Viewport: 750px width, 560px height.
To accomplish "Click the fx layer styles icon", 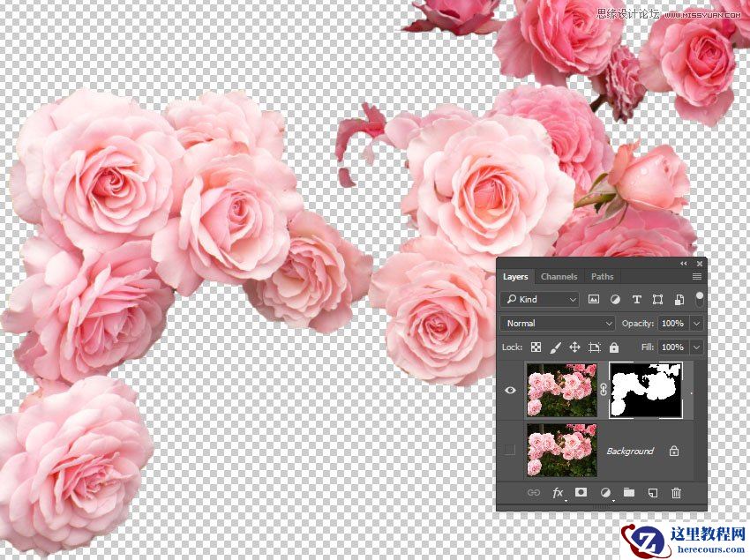I will (557, 492).
